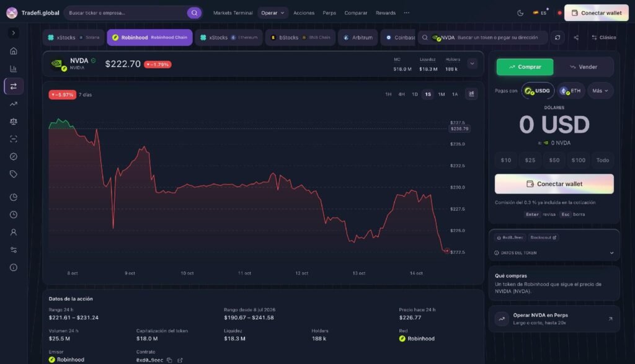Switch to the Clásico view

[604, 38]
